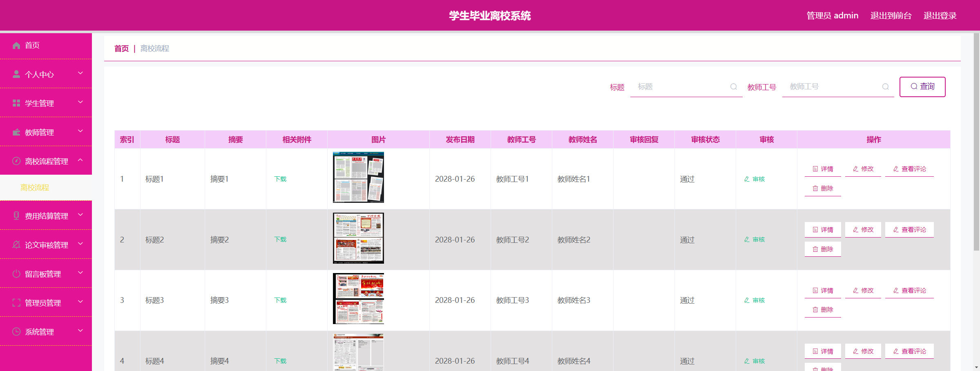Click the magnifier icon in the 教师工号 field
The width and height of the screenshot is (980, 371).
[x=885, y=87]
